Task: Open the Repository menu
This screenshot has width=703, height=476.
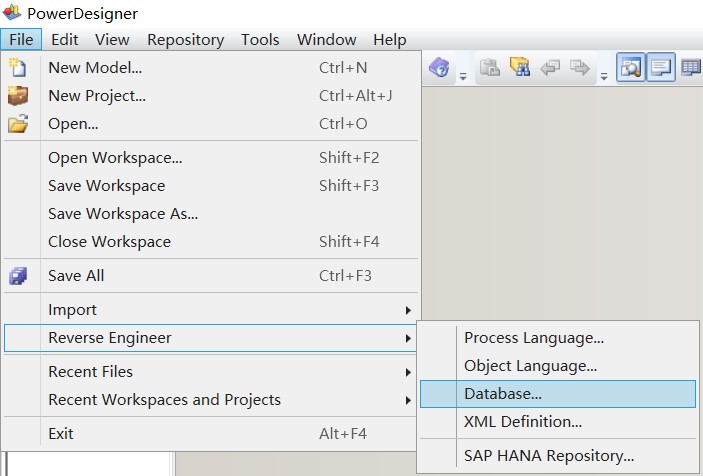Action: tap(185, 40)
